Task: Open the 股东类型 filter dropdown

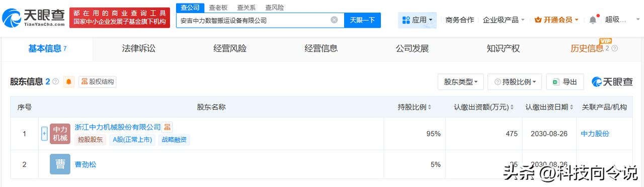Action: 461,82
